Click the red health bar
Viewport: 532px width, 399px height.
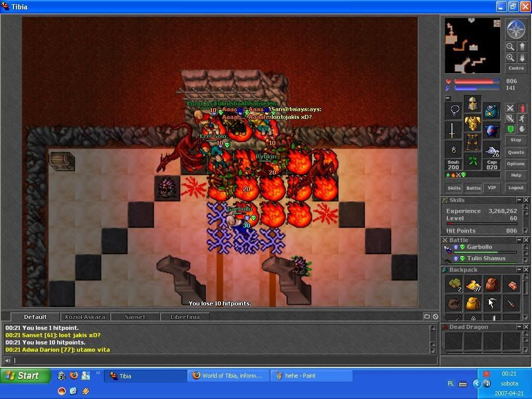tap(477, 82)
